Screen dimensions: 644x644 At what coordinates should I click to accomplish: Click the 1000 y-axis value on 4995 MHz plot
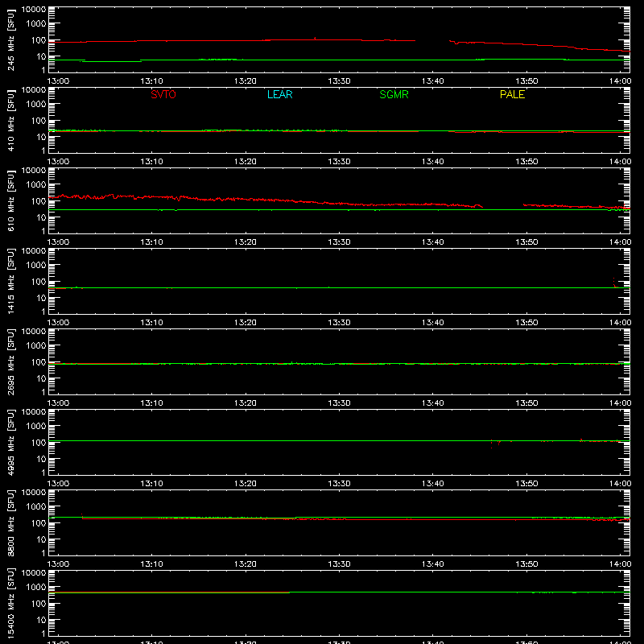pyautogui.click(x=36, y=427)
